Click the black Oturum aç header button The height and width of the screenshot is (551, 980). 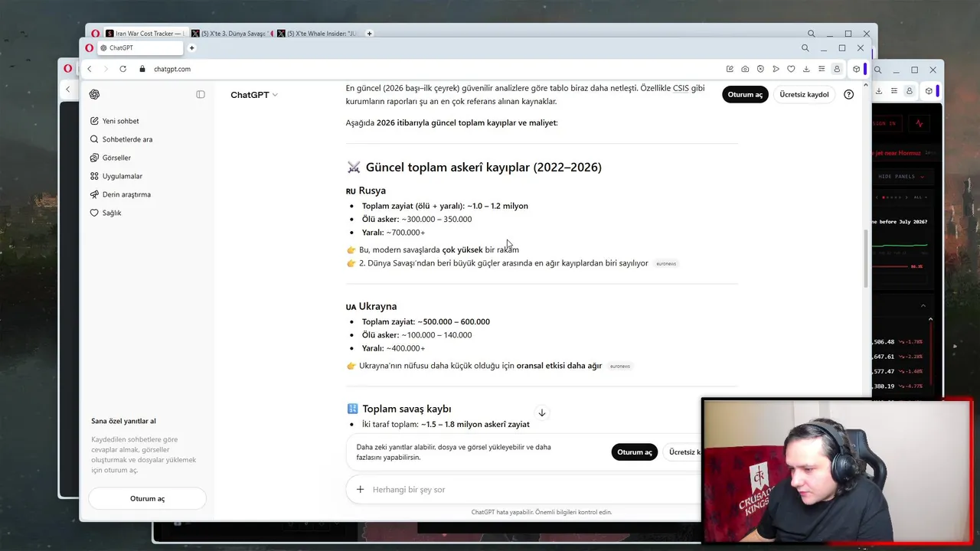point(745,94)
